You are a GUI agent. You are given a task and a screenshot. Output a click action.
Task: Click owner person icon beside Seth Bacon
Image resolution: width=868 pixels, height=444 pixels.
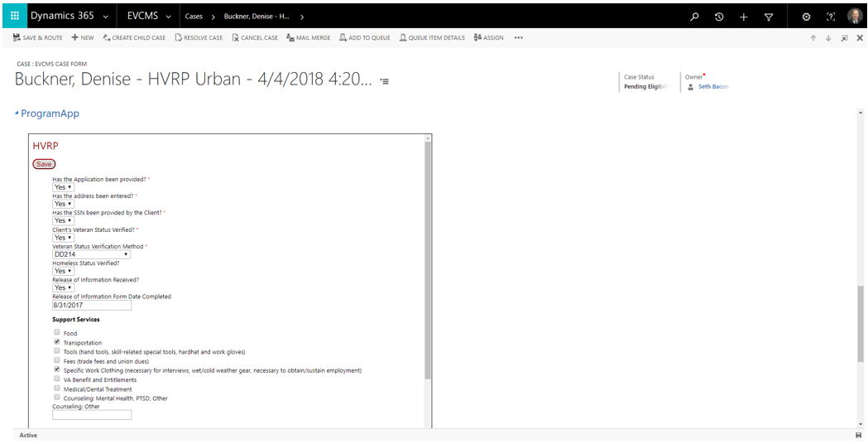pyautogui.click(x=690, y=87)
